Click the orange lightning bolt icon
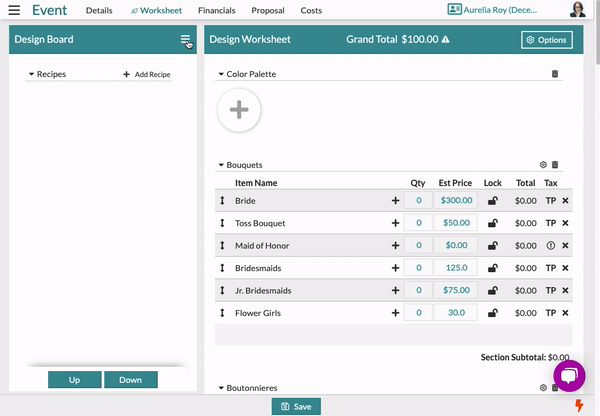Viewport: 600px width, 416px height. click(x=579, y=405)
